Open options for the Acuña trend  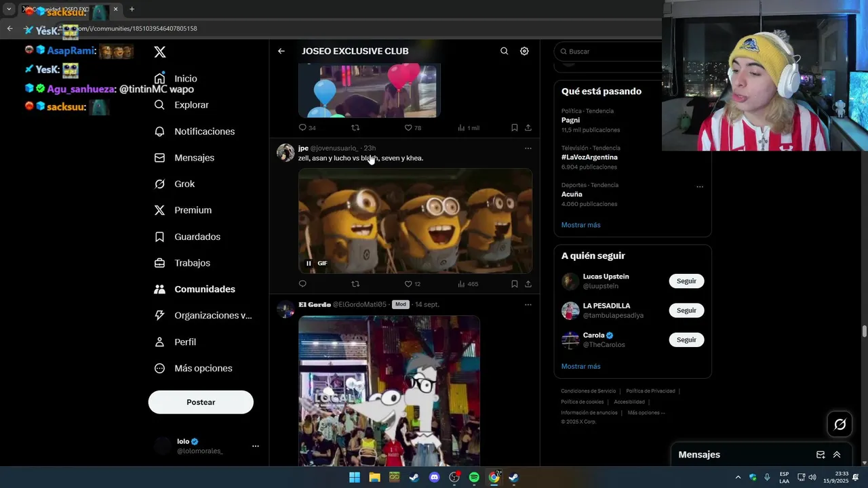[700, 186]
